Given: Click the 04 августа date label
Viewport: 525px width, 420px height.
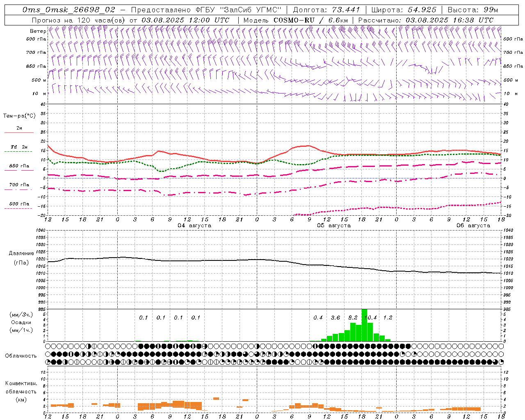Looking at the screenshot, I should coord(194,226).
